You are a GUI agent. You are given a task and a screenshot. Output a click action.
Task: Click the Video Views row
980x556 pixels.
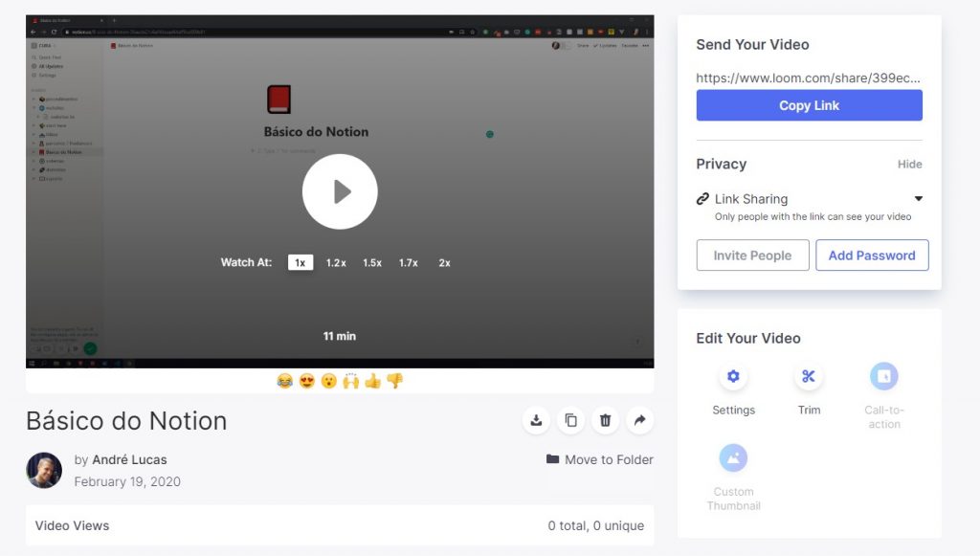(x=340, y=525)
